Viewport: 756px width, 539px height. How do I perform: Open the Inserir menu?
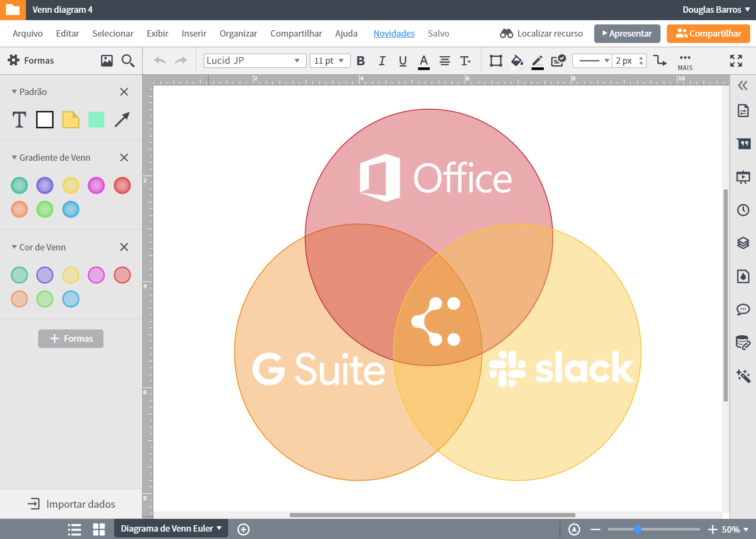[x=194, y=33]
